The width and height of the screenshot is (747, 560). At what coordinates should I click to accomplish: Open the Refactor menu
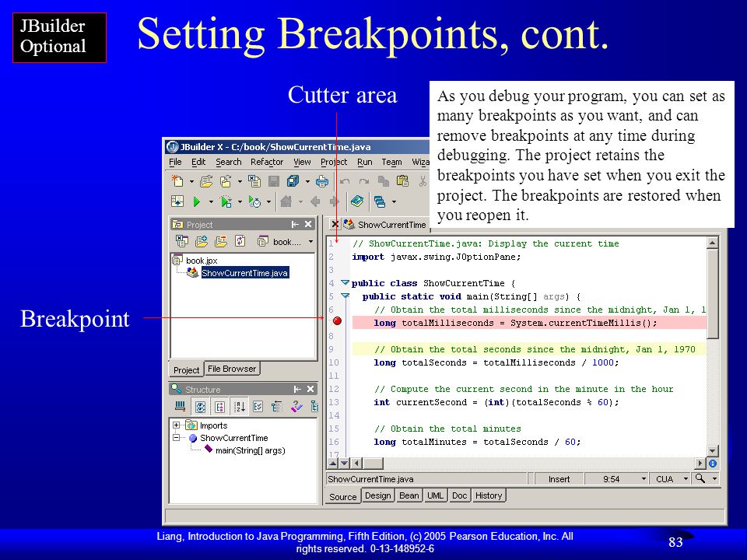coord(267,162)
